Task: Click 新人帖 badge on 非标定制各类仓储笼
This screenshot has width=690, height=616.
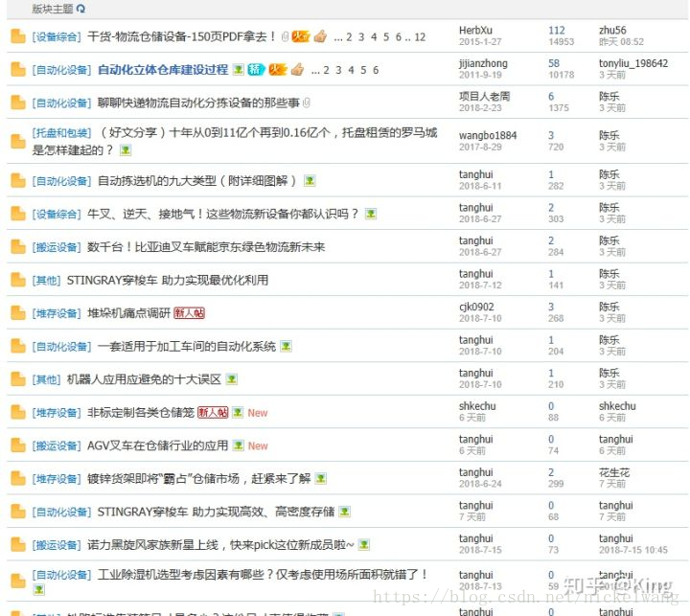Action: point(213,412)
